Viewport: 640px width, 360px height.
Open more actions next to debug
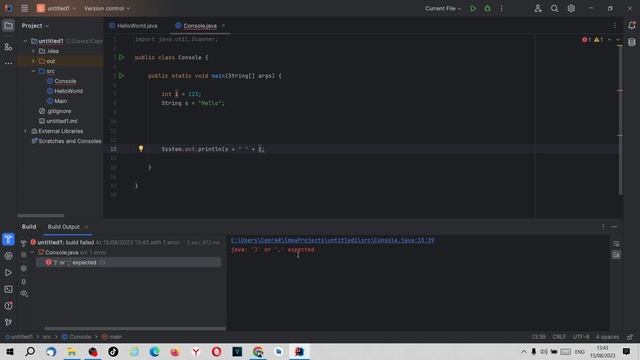[x=502, y=8]
